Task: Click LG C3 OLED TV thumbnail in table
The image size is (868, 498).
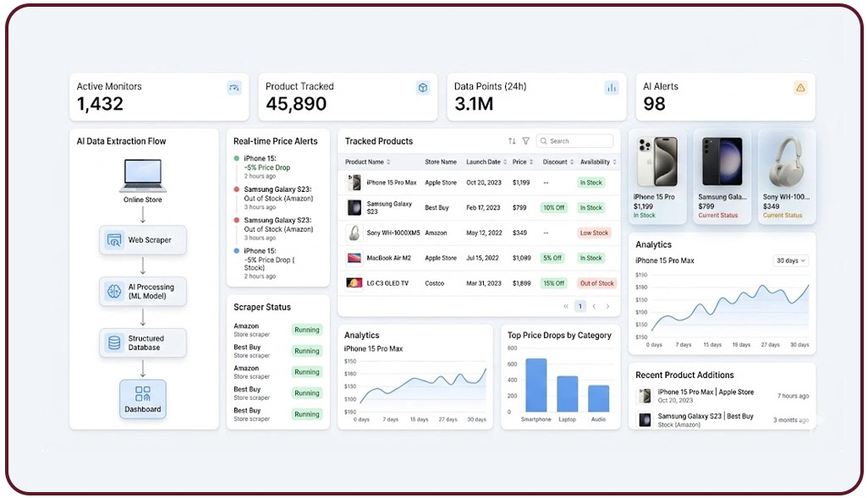Action: coord(354,282)
